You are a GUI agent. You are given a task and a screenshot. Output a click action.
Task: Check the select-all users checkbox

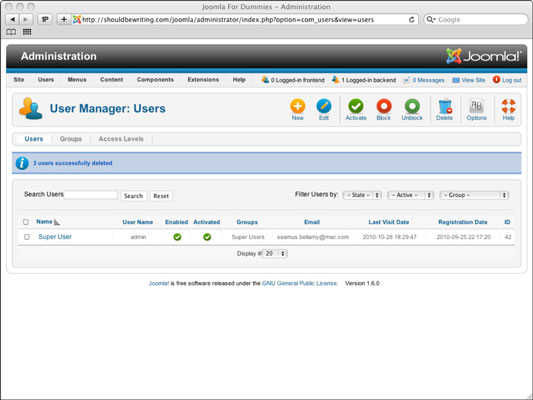point(26,222)
